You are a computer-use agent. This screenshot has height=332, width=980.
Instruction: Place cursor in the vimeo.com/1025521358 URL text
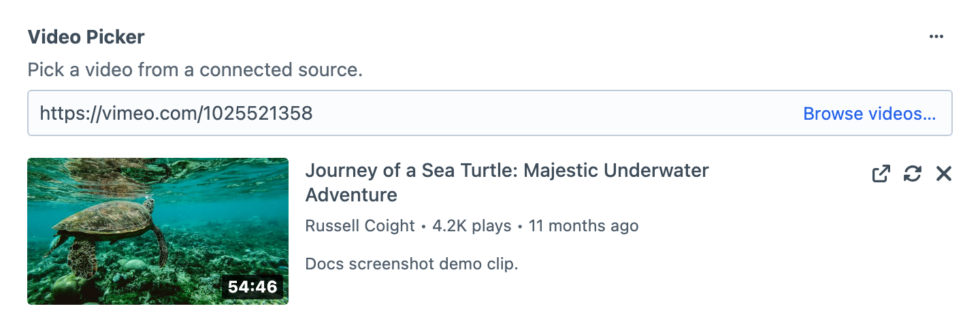pyautogui.click(x=176, y=114)
